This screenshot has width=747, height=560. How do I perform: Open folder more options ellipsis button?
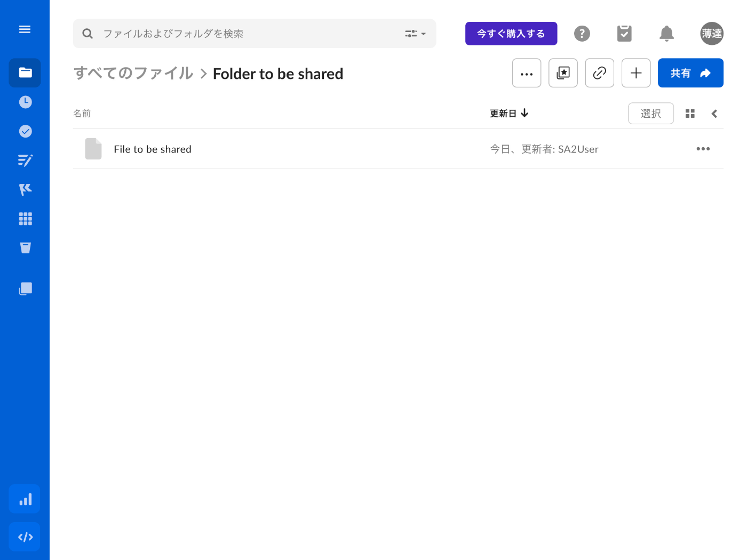(x=527, y=73)
